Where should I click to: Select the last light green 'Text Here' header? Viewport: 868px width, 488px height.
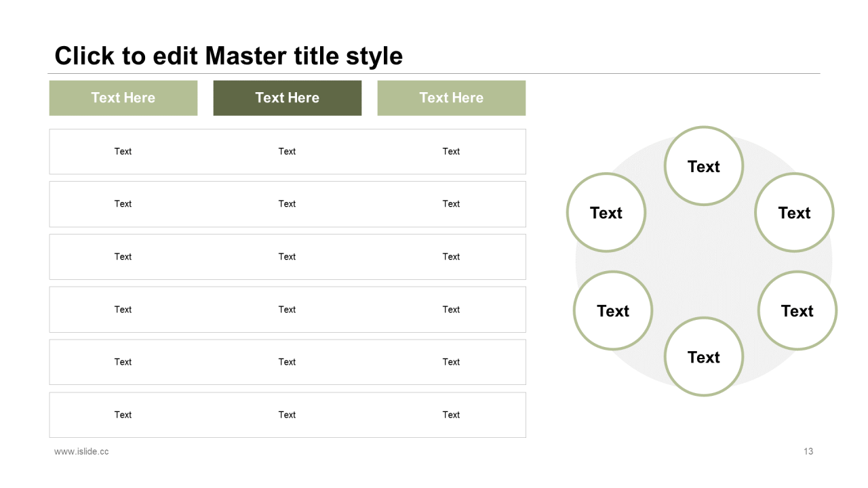click(452, 98)
